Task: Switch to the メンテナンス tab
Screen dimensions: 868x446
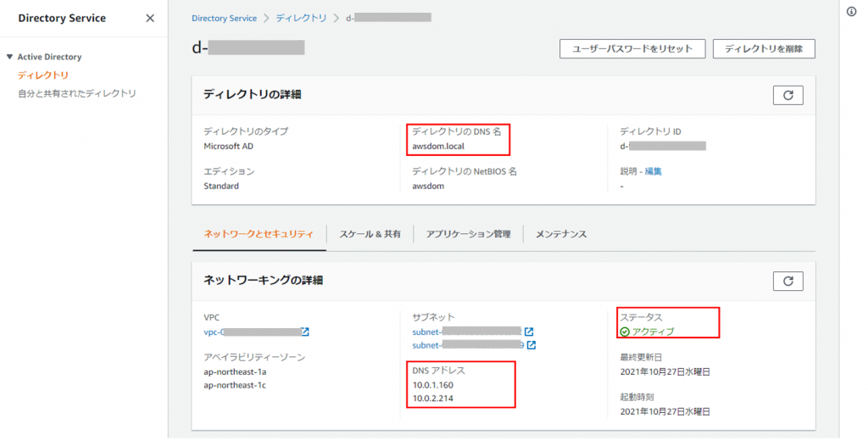Action: (x=561, y=234)
